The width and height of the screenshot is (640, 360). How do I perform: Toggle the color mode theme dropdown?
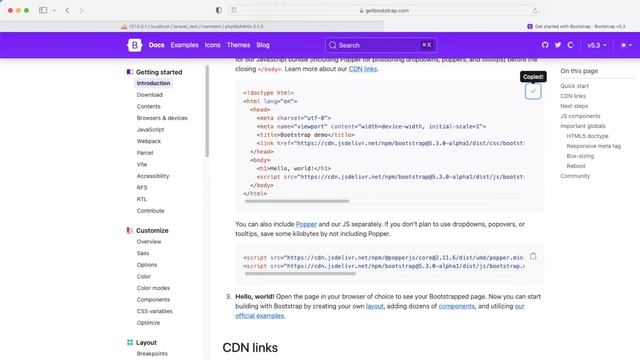(x=626, y=45)
